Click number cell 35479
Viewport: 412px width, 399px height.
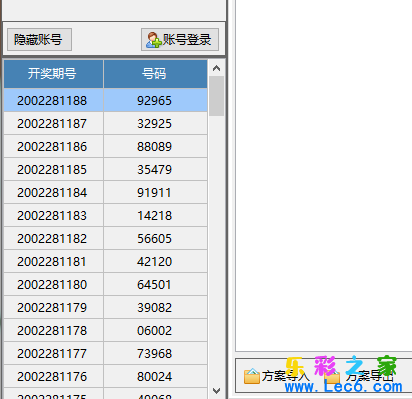(155, 169)
